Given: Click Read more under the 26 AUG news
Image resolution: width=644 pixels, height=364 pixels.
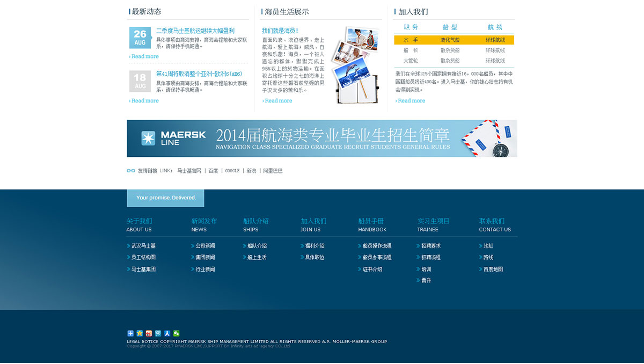Looking at the screenshot, I should point(144,56).
